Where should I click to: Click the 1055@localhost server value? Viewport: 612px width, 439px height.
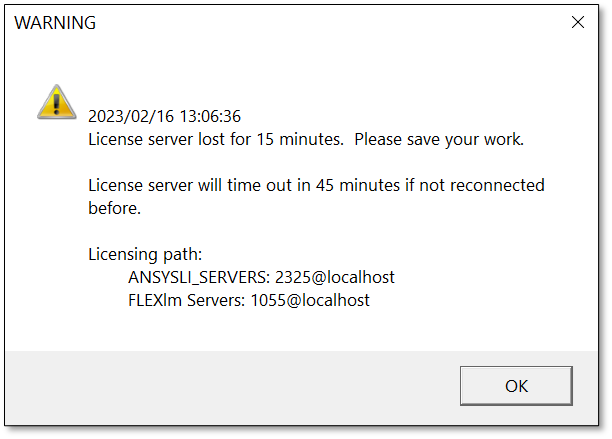point(310,300)
